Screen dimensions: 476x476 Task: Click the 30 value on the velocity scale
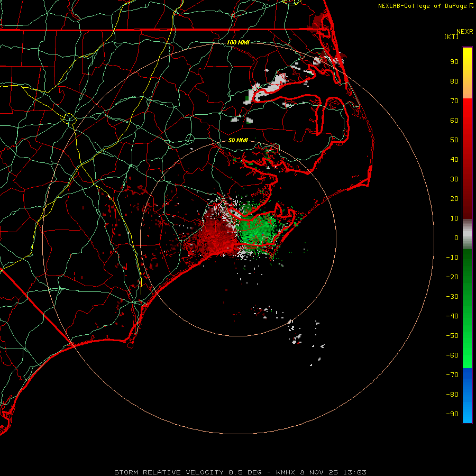click(454, 179)
